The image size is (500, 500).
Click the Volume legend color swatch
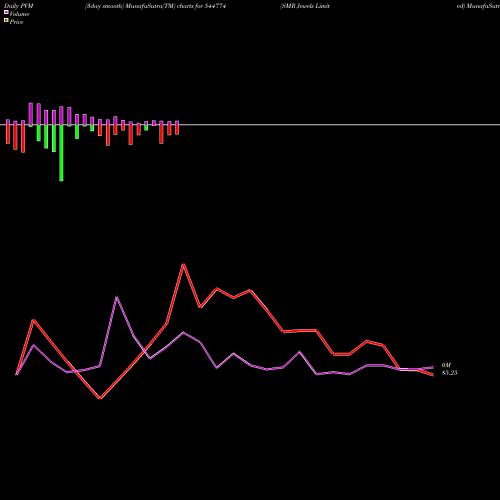tap(6, 12)
